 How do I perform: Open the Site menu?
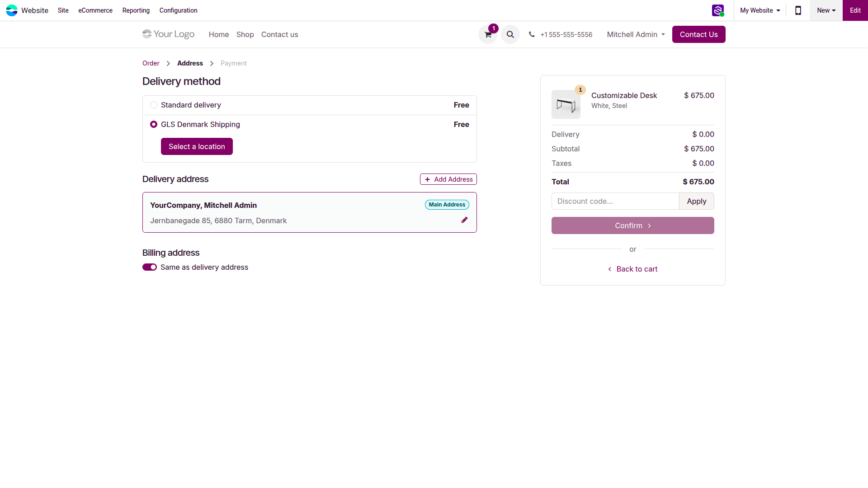click(x=63, y=10)
